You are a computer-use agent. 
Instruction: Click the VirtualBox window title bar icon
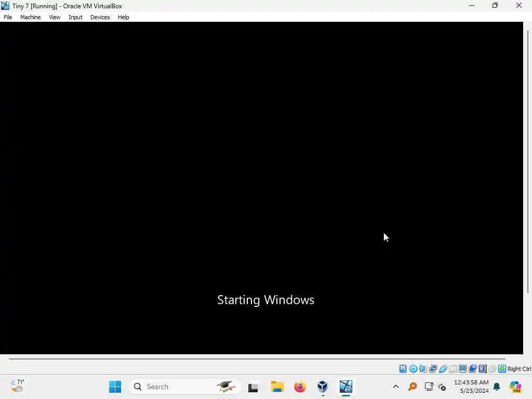pos(5,6)
